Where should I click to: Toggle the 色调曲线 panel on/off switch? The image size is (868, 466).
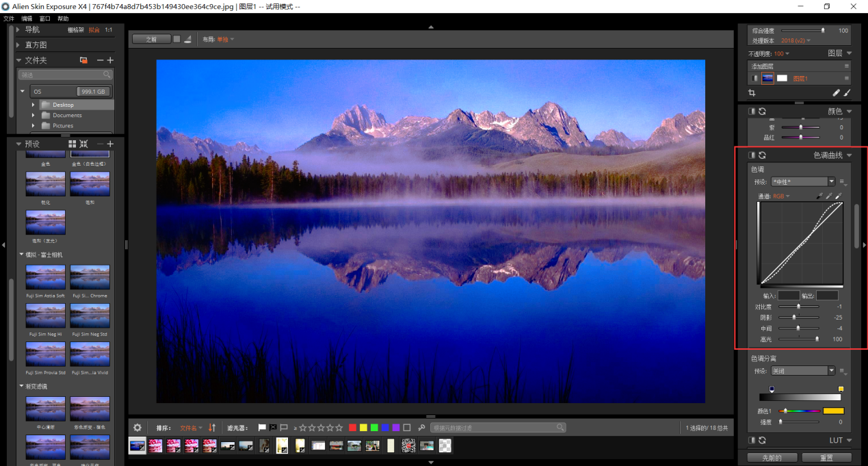tap(752, 155)
